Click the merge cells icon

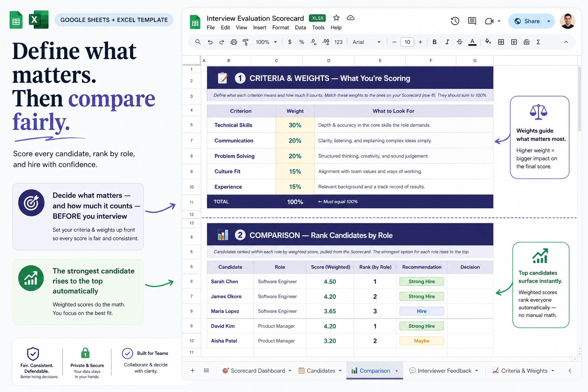point(514,42)
